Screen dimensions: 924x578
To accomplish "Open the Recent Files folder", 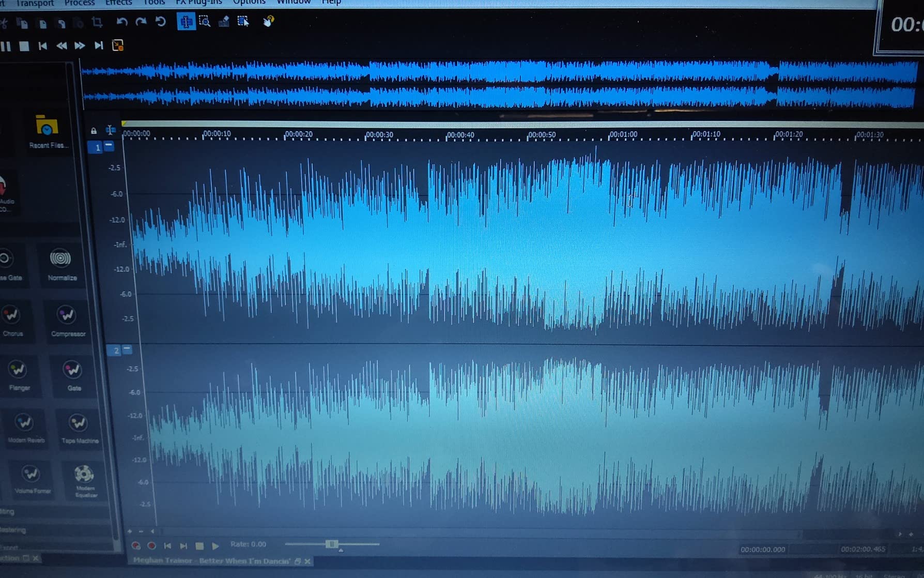I will [x=47, y=131].
